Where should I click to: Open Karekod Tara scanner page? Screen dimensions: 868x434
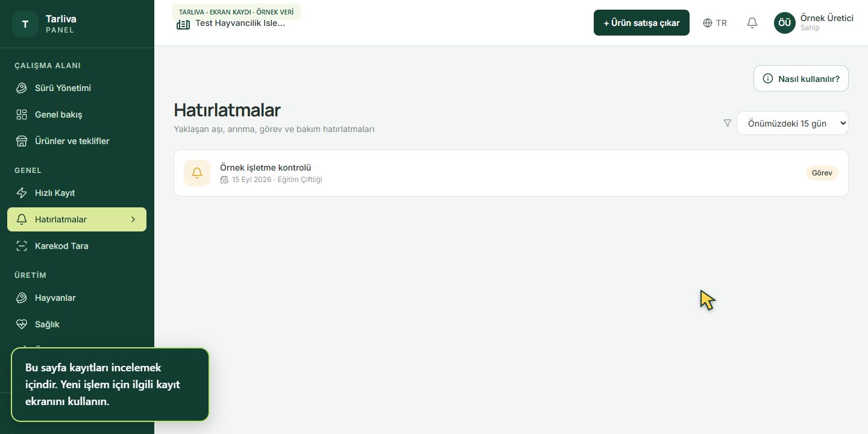(x=77, y=246)
